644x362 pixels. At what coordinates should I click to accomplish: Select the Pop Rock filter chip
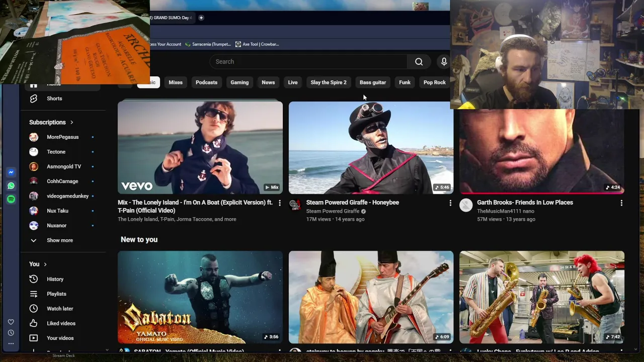[435, 82]
